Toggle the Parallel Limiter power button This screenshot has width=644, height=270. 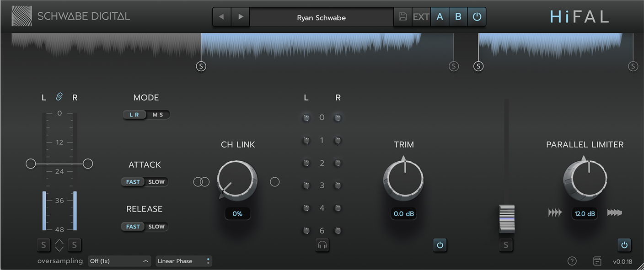pyautogui.click(x=624, y=245)
